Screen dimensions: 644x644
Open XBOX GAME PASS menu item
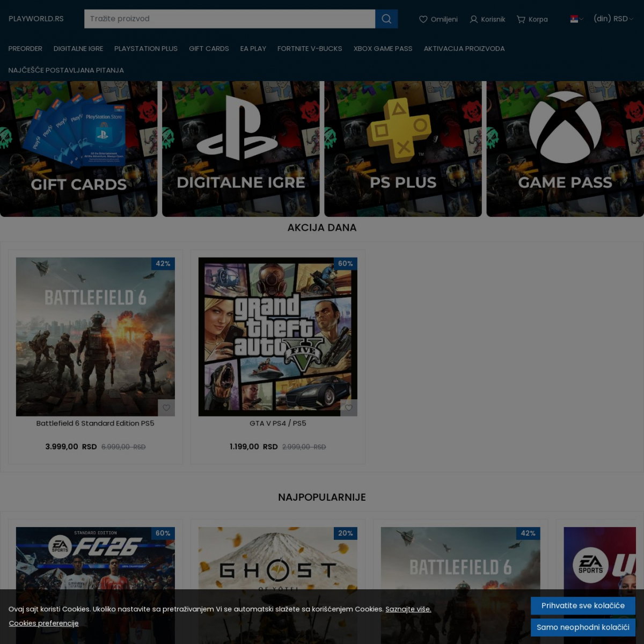[383, 48]
